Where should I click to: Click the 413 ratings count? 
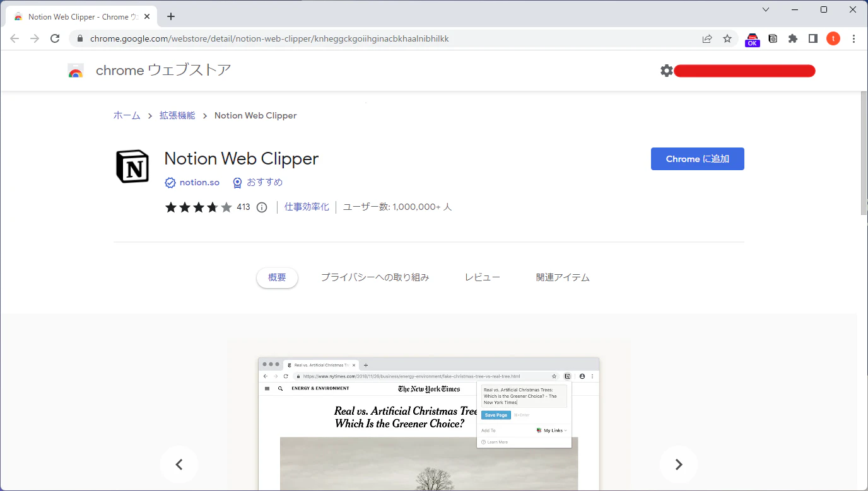tap(243, 207)
